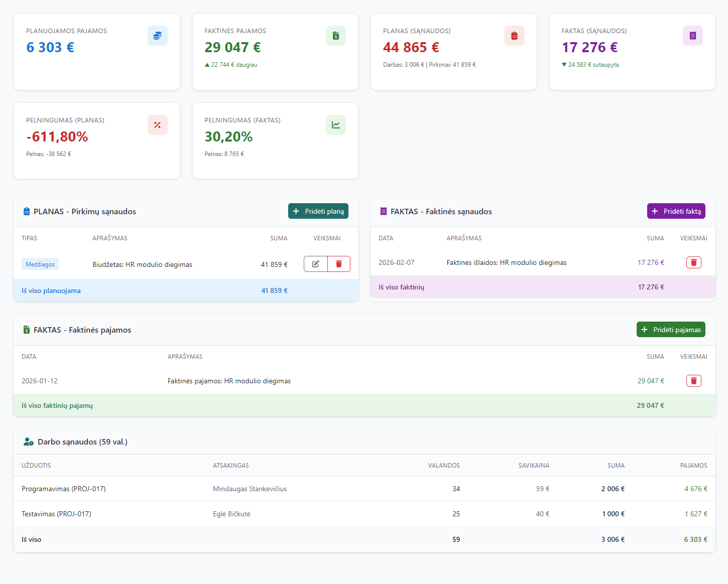This screenshot has height=584, width=728.
Task: Select the Programavimas (PROJ-017) task row
Action: click(64, 489)
